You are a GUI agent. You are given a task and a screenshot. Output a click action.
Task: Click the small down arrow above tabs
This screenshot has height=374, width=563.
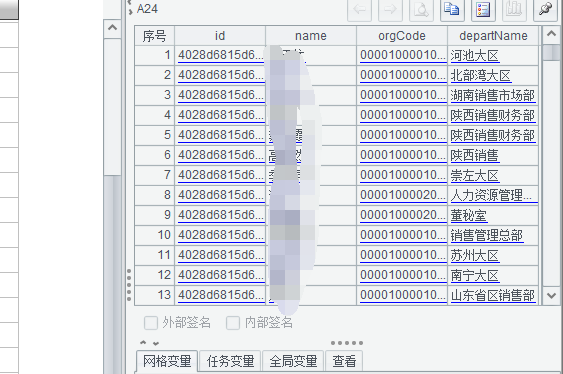click(156, 343)
